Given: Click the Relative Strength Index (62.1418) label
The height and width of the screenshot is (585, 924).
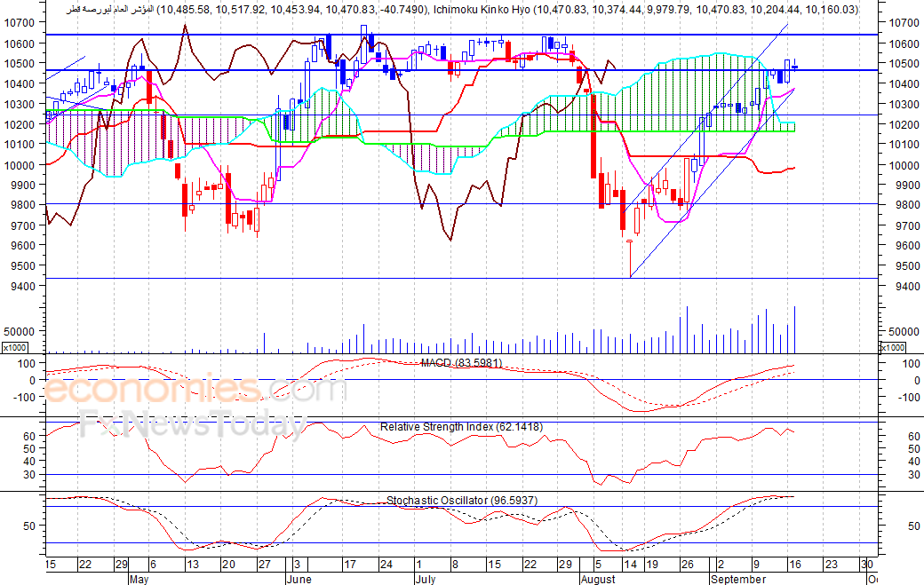Looking at the screenshot, I should [461, 427].
